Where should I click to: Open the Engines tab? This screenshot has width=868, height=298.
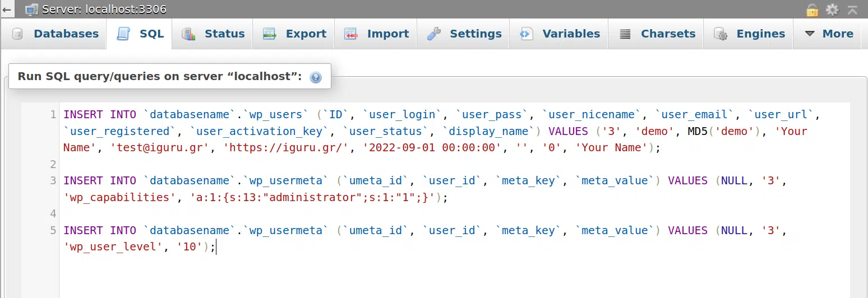[749, 34]
